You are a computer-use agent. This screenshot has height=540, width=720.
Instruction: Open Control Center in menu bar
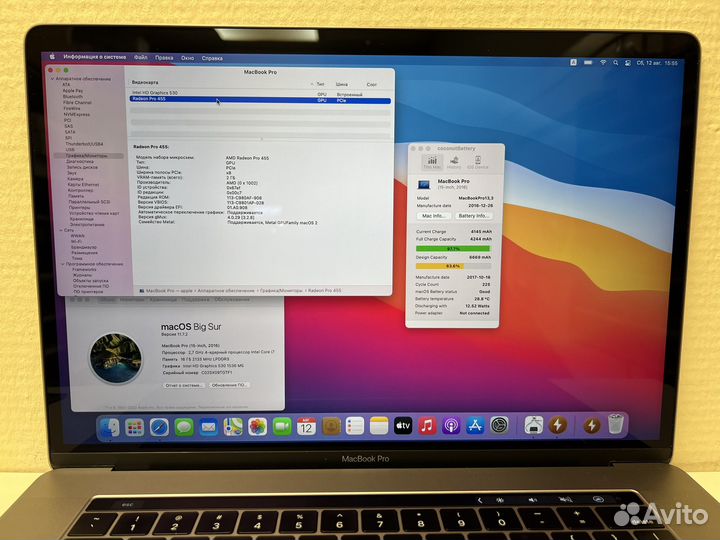(x=628, y=63)
